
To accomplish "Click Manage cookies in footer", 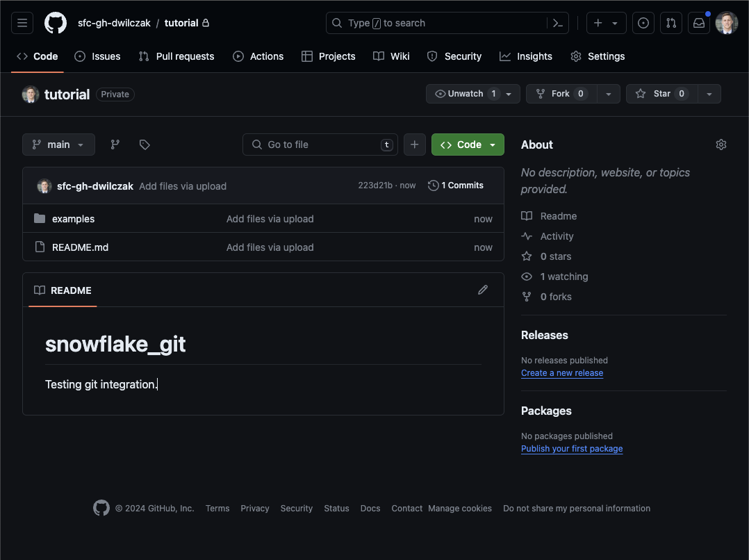I will coord(459,509).
